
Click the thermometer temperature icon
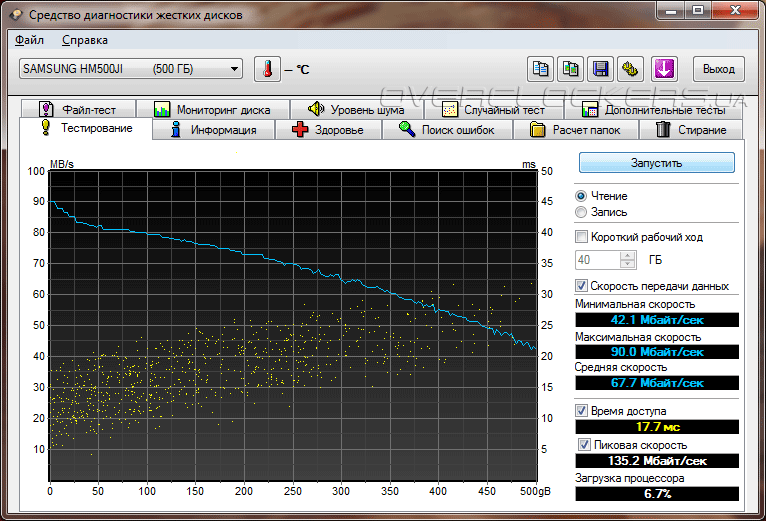click(267, 69)
